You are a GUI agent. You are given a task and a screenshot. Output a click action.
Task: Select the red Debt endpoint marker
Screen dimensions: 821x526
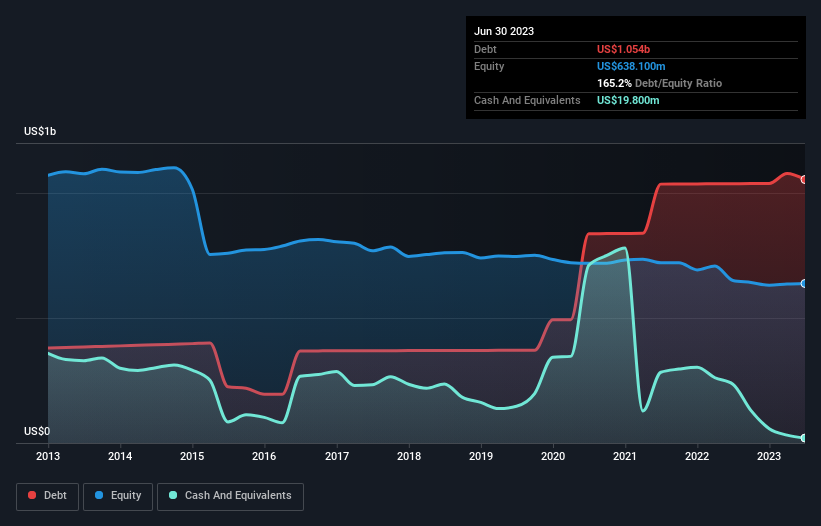(804, 180)
